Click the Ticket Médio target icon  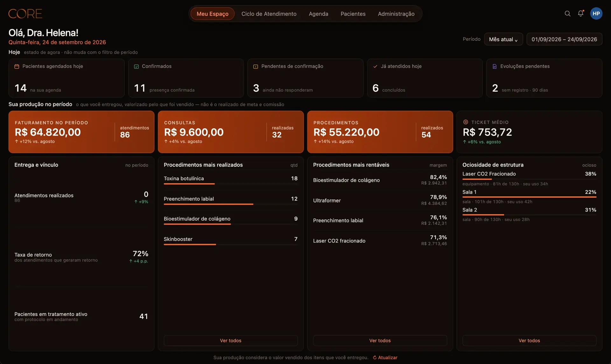tap(466, 122)
